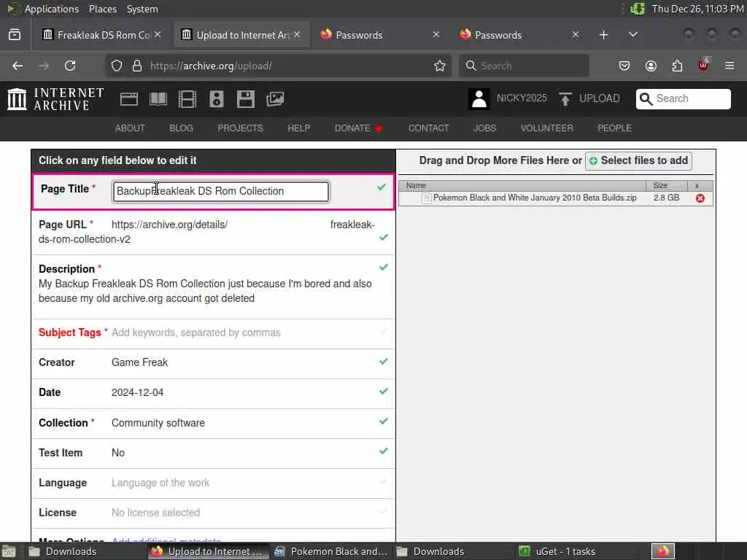This screenshot has height=560, width=747.
Task: Click the uGet tray icon in top panel
Action: pos(638,9)
